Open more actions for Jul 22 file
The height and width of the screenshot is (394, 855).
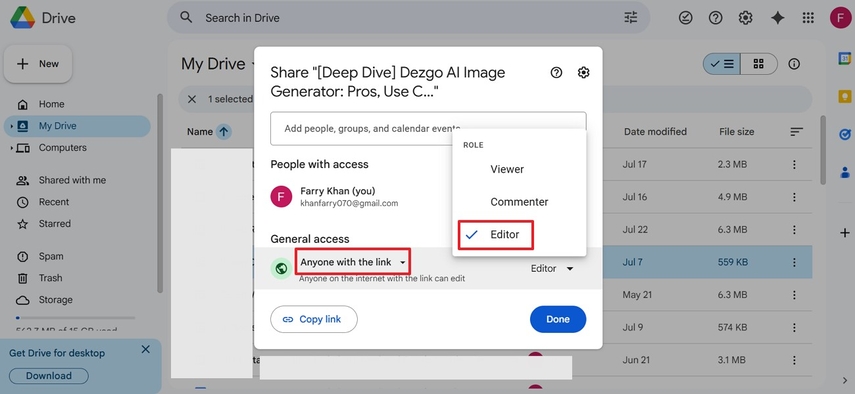click(794, 229)
